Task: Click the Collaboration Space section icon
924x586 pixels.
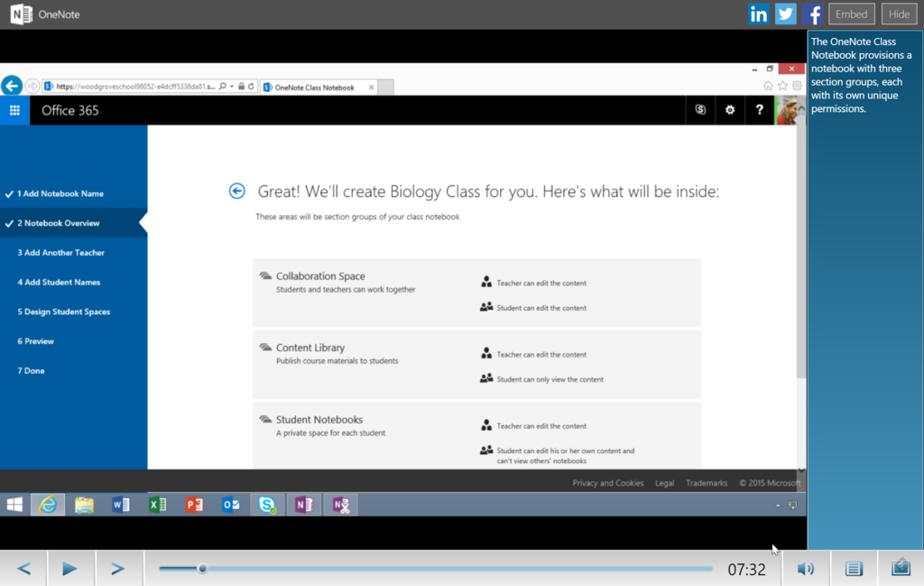Action: [266, 275]
